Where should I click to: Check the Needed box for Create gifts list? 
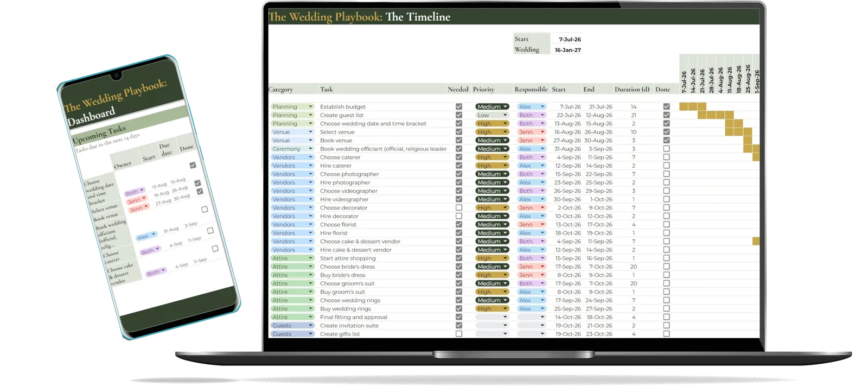459,334
